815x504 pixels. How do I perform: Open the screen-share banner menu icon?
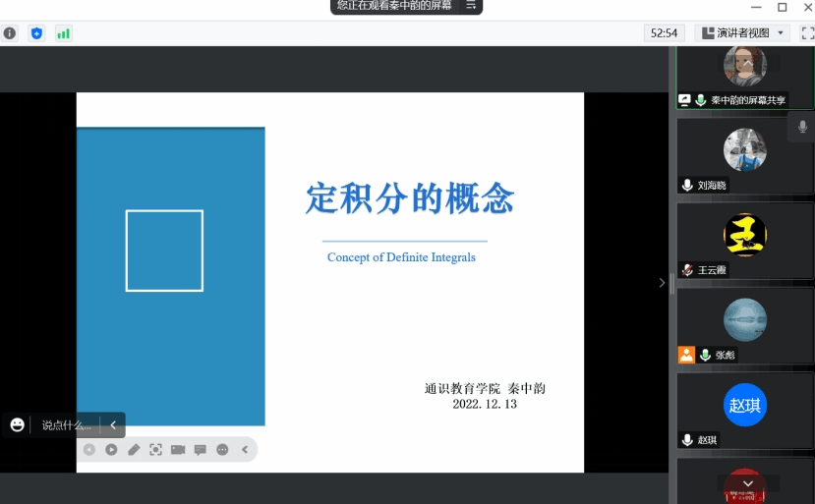(x=471, y=6)
